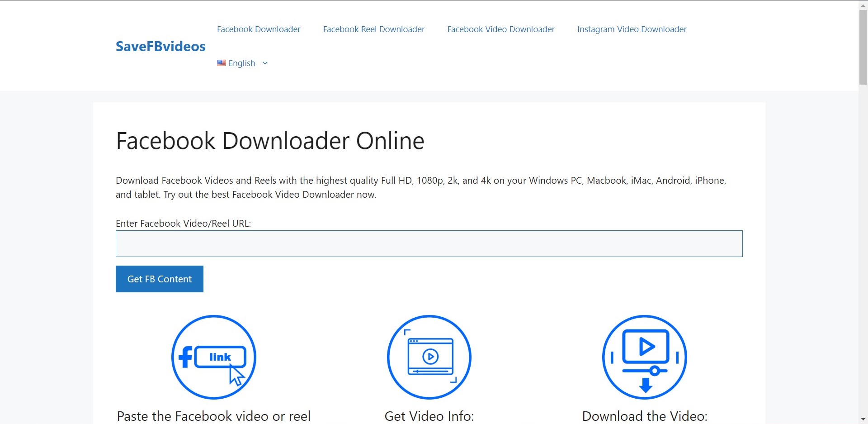Click 'Paste the Facebook video or reel' text
The image size is (868, 424).
coord(214,416)
